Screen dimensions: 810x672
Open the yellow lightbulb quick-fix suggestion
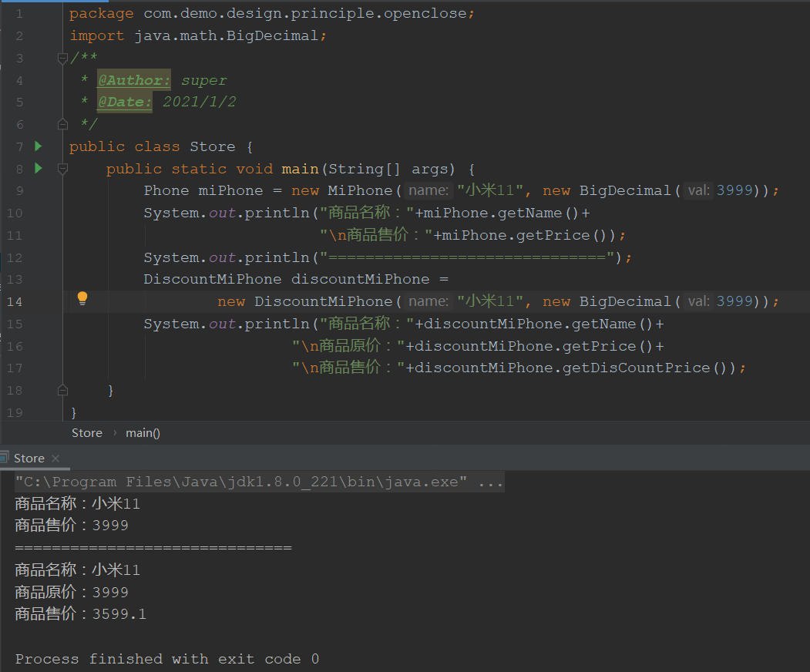(x=82, y=298)
